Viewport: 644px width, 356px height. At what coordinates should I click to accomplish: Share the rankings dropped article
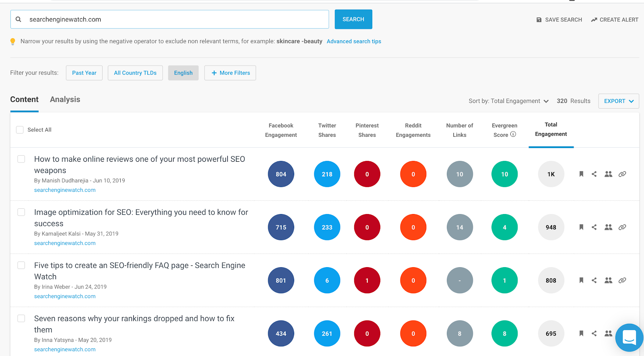pos(594,333)
